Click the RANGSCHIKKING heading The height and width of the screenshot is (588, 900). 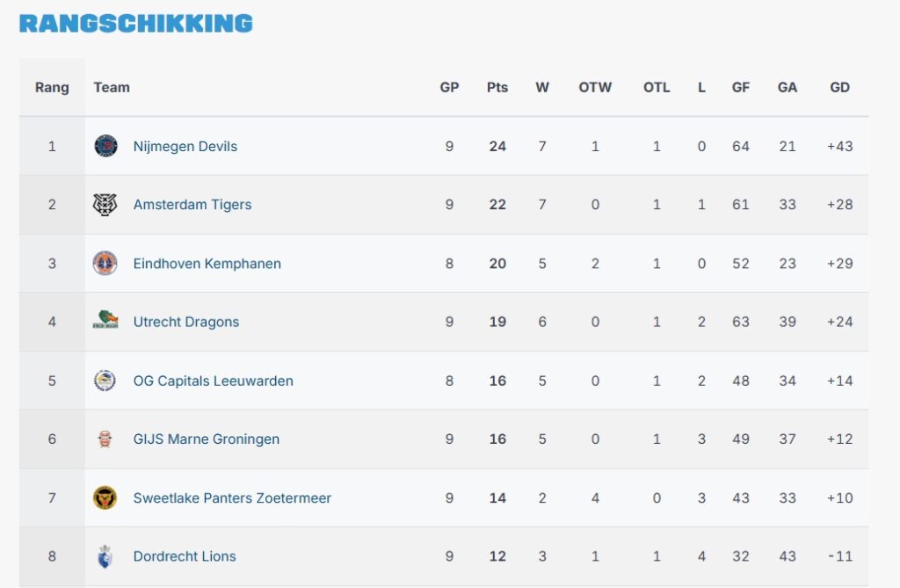point(136,23)
